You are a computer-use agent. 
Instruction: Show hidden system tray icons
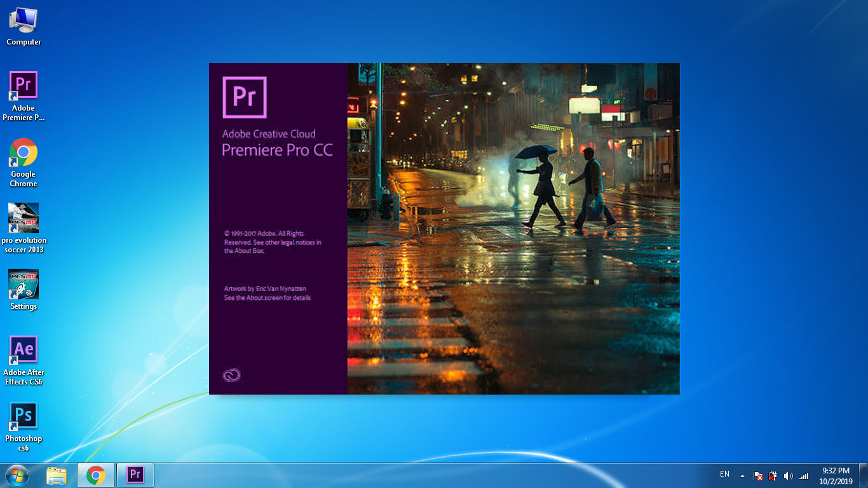[742, 475]
